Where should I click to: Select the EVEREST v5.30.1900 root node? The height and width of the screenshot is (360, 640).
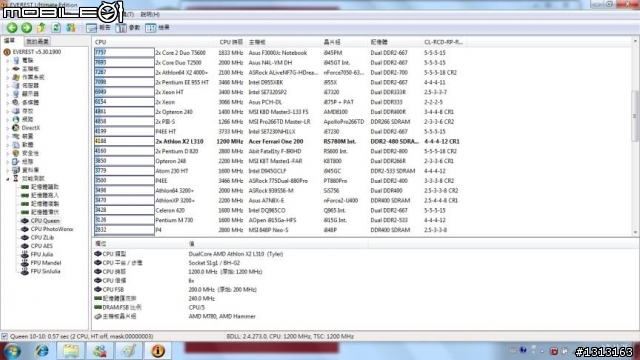click(36, 52)
